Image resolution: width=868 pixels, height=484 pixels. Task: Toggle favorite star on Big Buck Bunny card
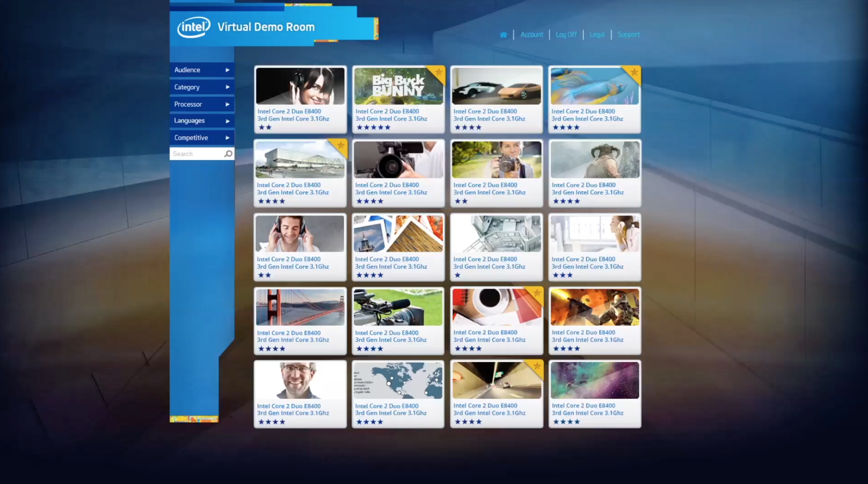coord(439,73)
